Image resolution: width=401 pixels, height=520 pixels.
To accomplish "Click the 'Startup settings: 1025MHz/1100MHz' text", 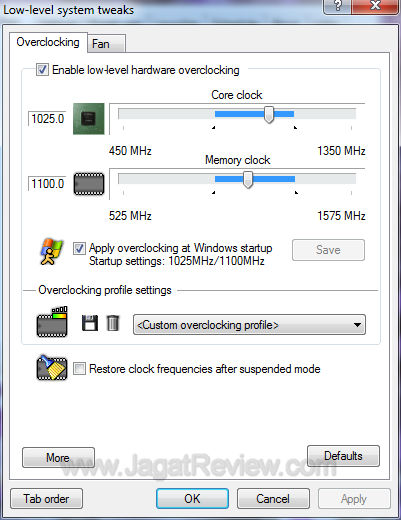I will pos(177,261).
